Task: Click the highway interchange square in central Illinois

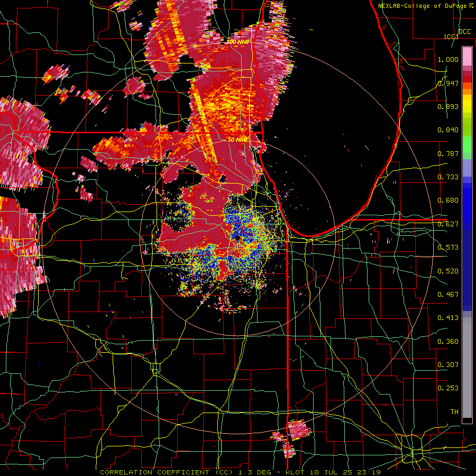Action: point(155,368)
